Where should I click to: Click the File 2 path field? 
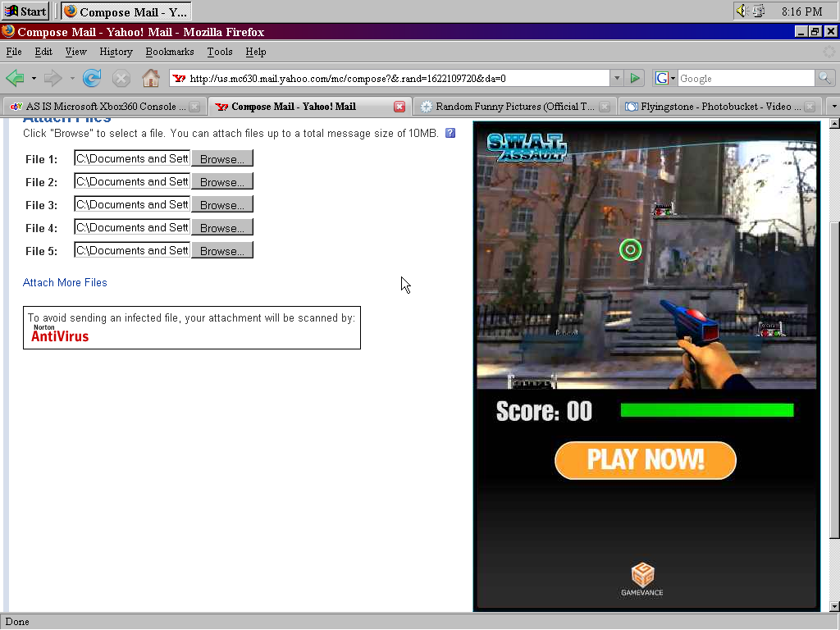click(x=132, y=181)
